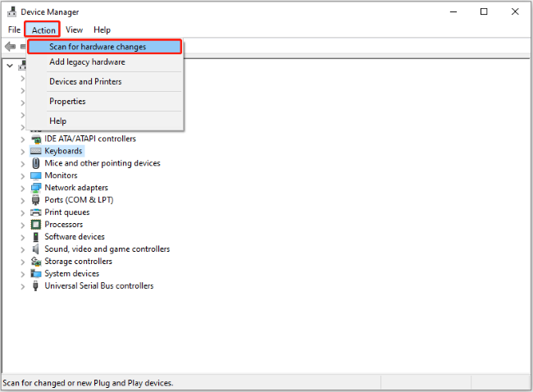533x392 pixels.
Task: Choose Add legacy hardware
Action: [x=104, y=62]
